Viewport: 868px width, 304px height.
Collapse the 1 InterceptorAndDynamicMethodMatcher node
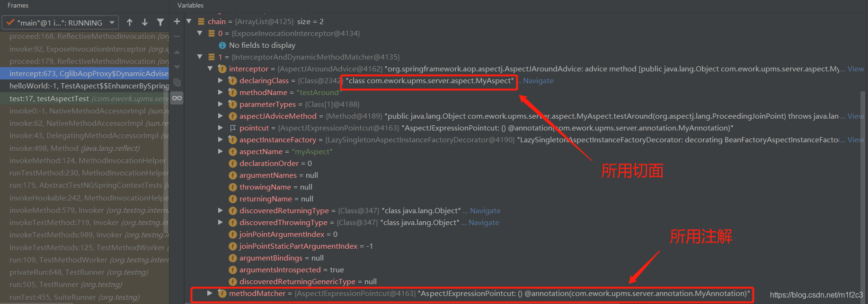(x=199, y=57)
